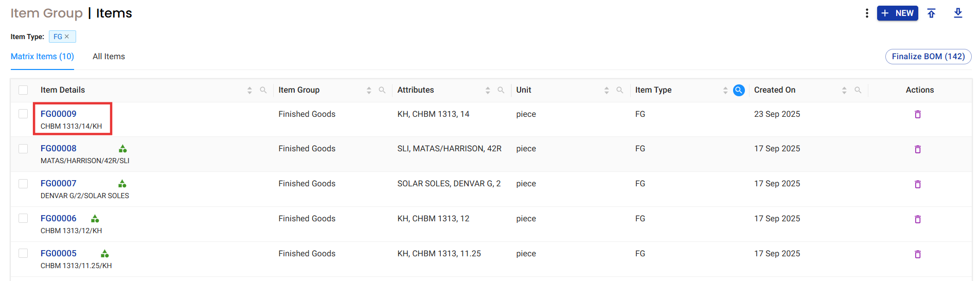The image size is (980, 281).
Task: Delete item FG00007 using trash icon
Action: click(918, 184)
